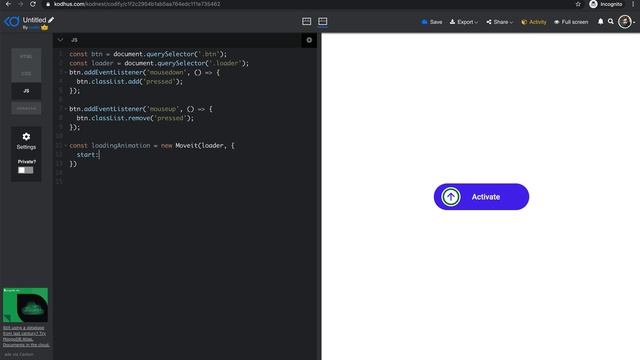
Task: Click the browser address bar URL
Action: point(137,4)
